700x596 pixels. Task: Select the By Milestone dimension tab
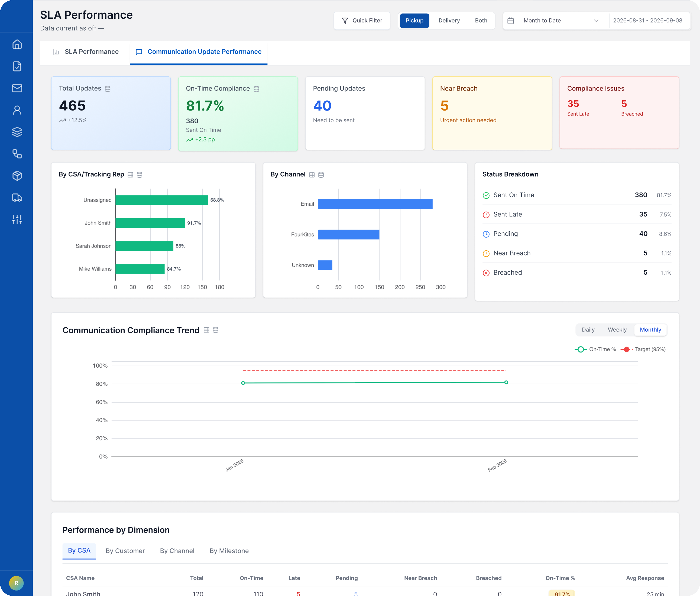pyautogui.click(x=229, y=551)
